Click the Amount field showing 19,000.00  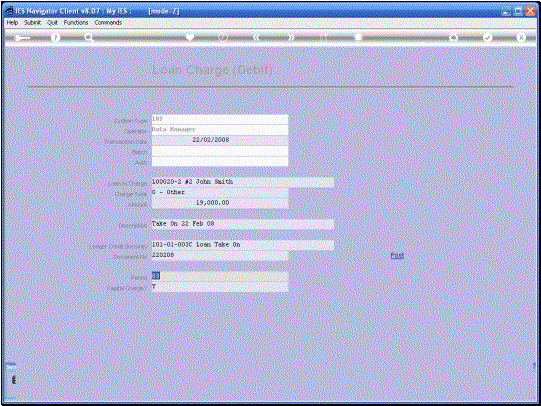(220, 203)
